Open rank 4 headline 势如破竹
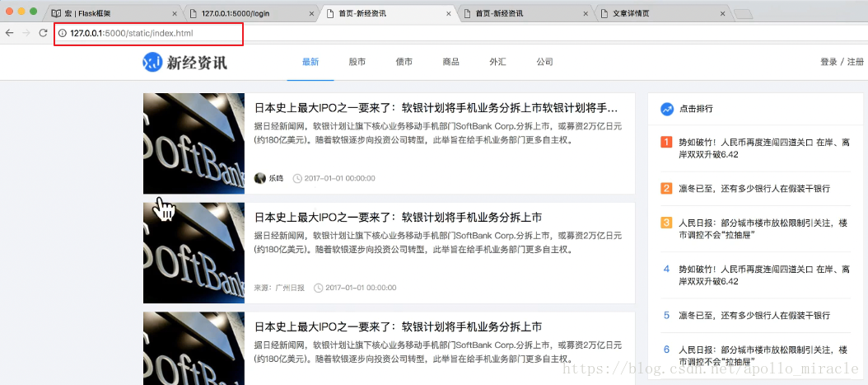 (764, 275)
